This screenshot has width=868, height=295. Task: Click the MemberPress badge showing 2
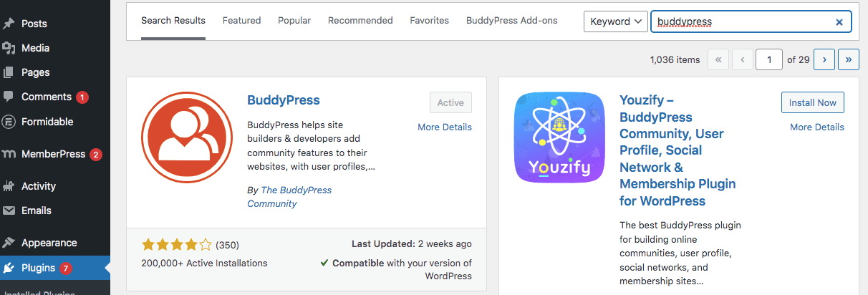pos(96,154)
